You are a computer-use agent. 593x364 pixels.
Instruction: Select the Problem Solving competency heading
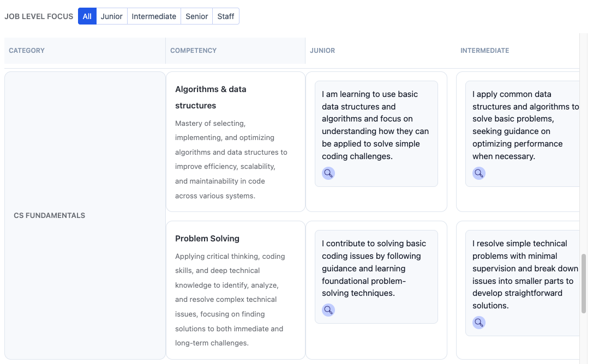click(x=207, y=238)
